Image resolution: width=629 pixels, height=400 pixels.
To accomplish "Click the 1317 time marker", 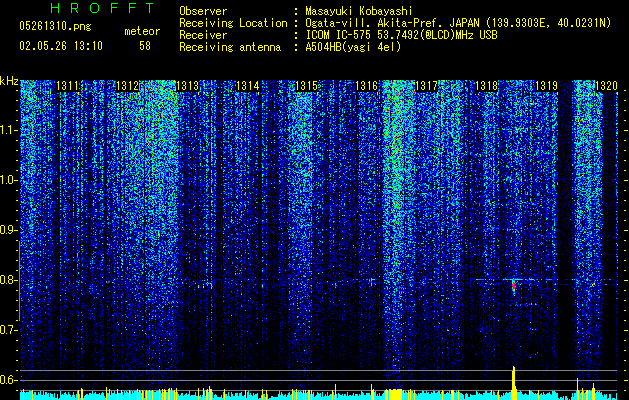I will pyautogui.click(x=426, y=86).
